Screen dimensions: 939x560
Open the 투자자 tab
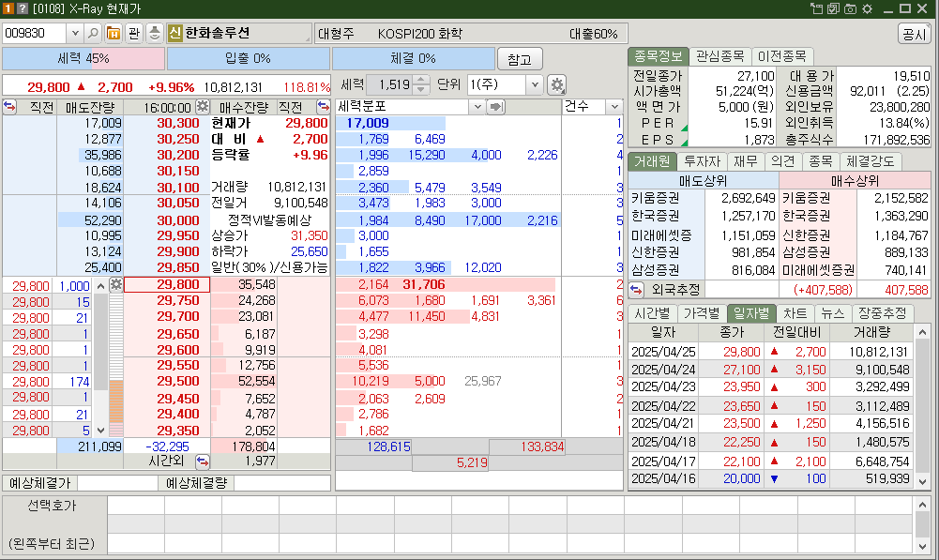coord(702,161)
